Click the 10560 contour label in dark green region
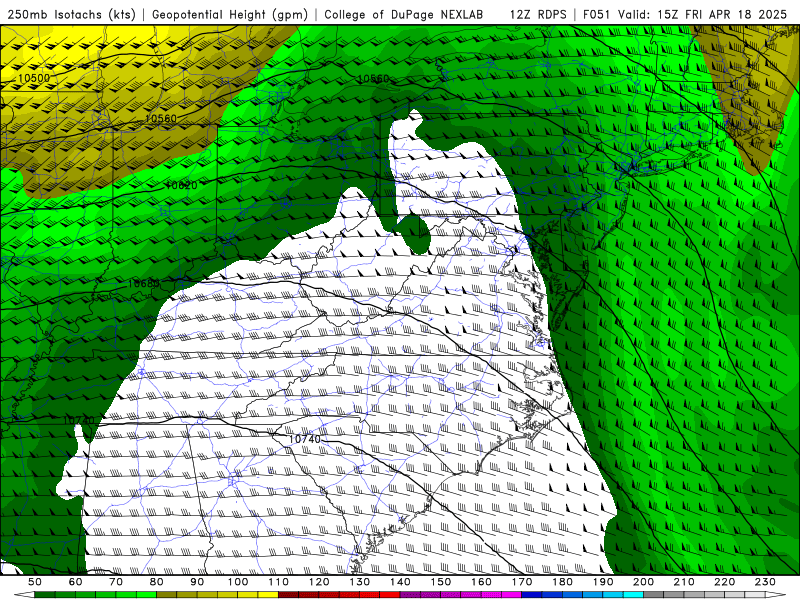Viewport: 800px width, 600px height. tap(373, 79)
